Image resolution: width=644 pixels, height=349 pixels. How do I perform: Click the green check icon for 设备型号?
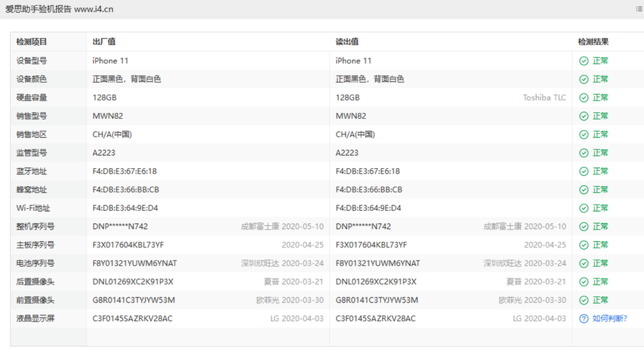point(584,62)
